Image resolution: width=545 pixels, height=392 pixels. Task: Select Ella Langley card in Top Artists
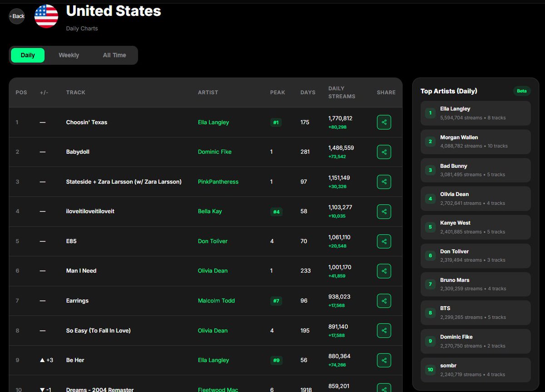click(476, 113)
